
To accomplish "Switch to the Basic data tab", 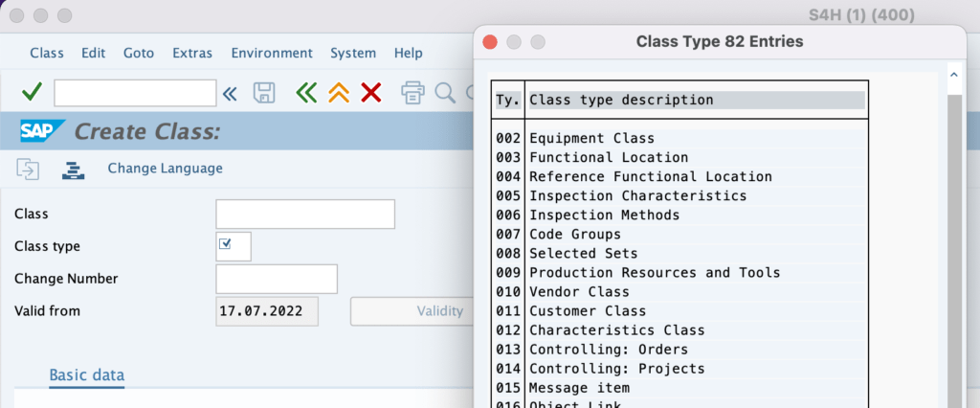I will click(x=87, y=375).
